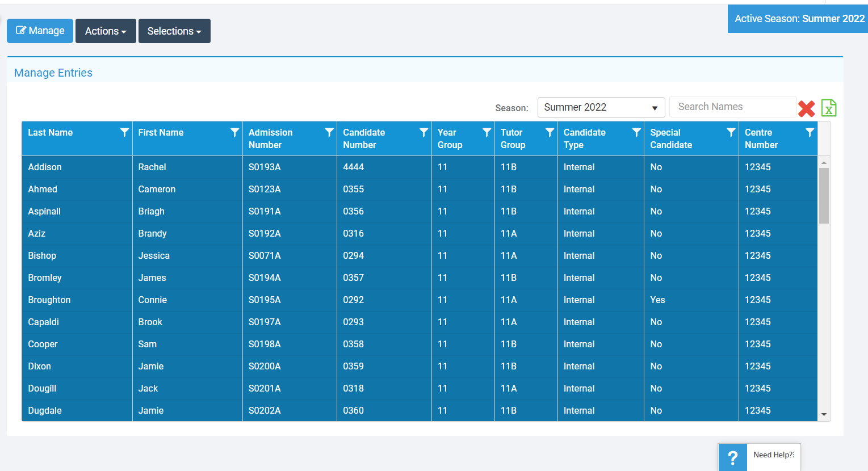
Task: Click the scroll down arrow in table
Action: click(824, 415)
